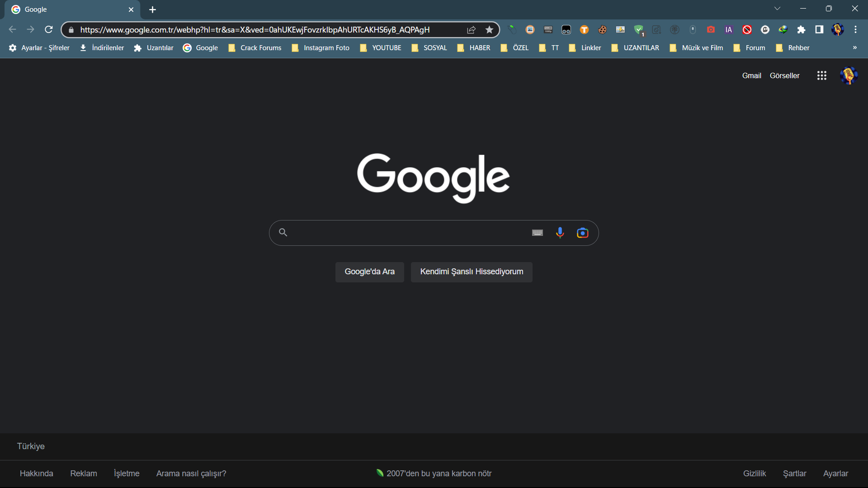
Task: Open the Extensions puzzle piece menu
Action: tap(801, 30)
